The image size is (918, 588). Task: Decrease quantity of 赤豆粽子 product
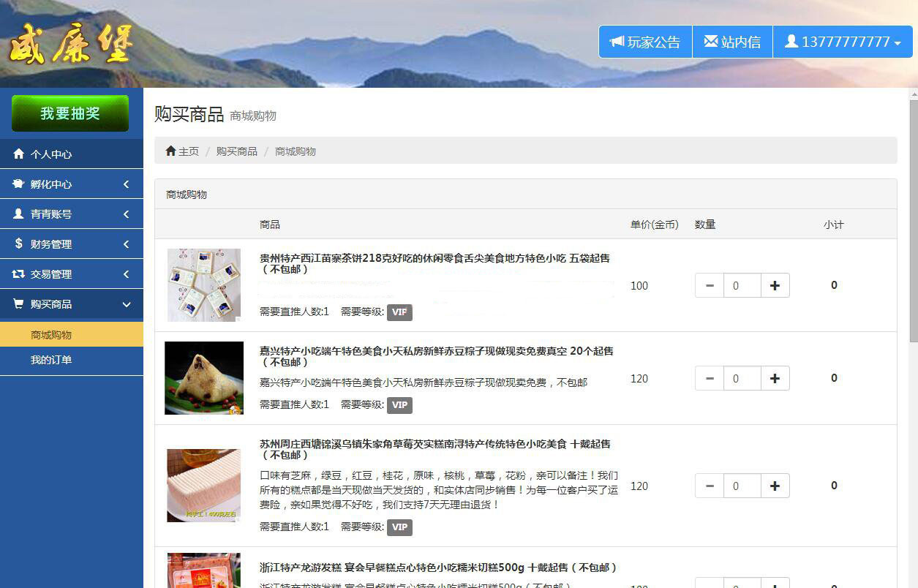click(x=710, y=378)
